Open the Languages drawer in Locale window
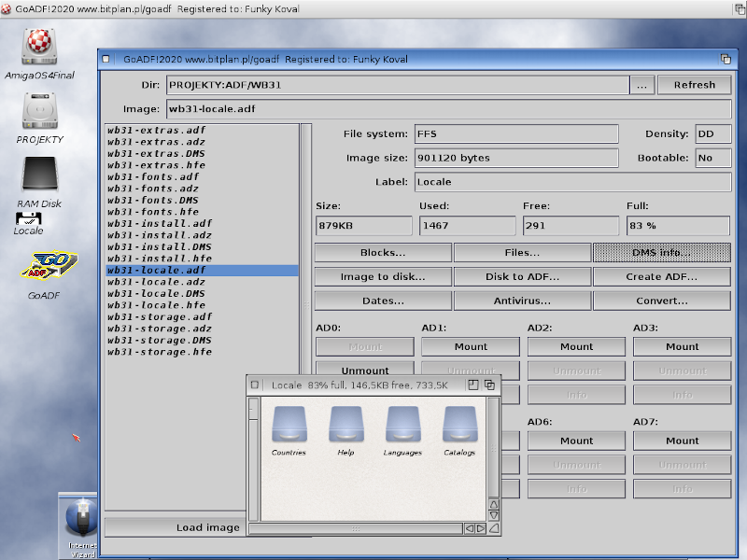 (402, 425)
